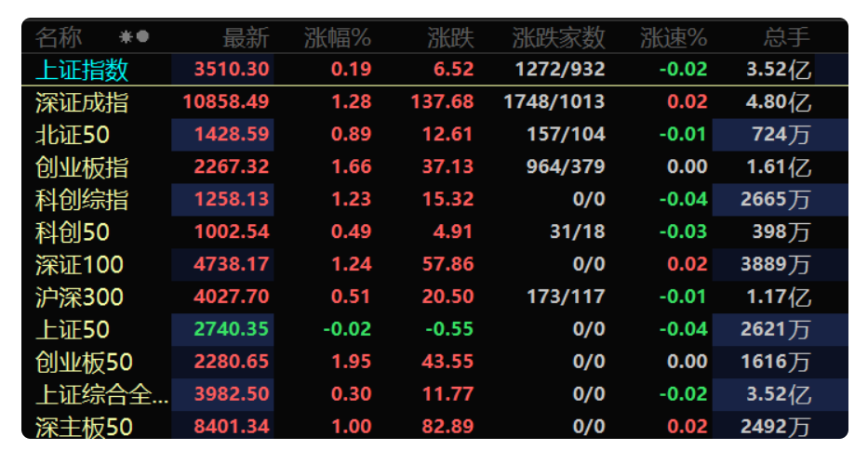
Task: Click the 173/117 advancers/decliners cell
Action: [566, 297]
